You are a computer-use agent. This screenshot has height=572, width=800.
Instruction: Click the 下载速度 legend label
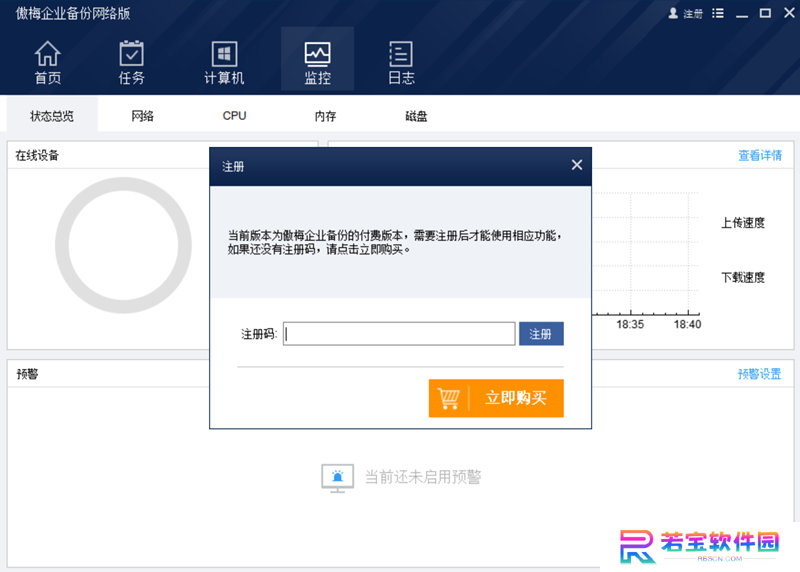pyautogui.click(x=742, y=278)
